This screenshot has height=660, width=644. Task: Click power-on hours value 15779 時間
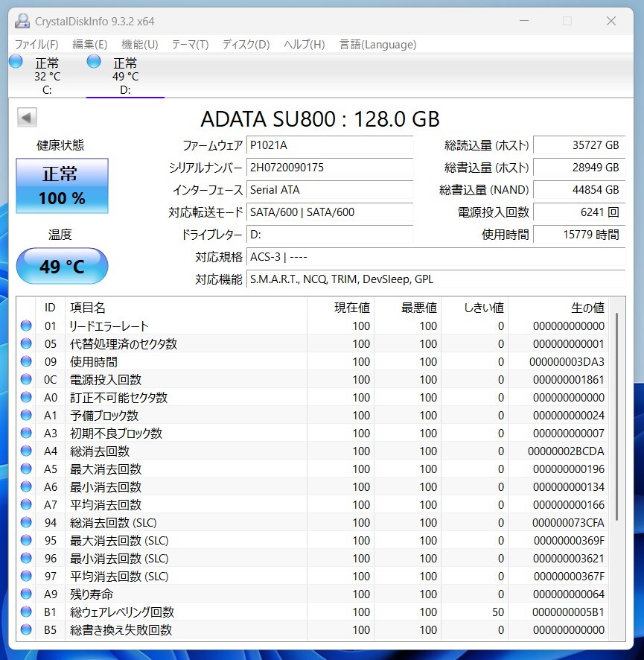point(579,235)
